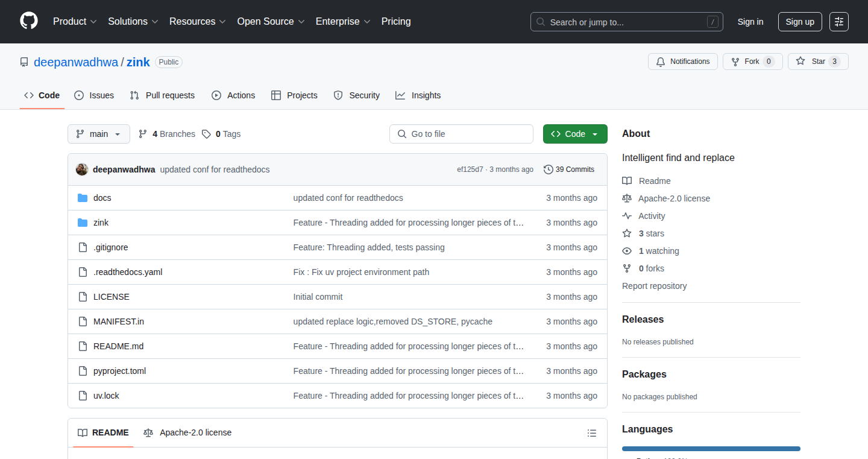Screen dimensions: 868x459
Task: View the 4 Branches link
Action: tap(167, 134)
